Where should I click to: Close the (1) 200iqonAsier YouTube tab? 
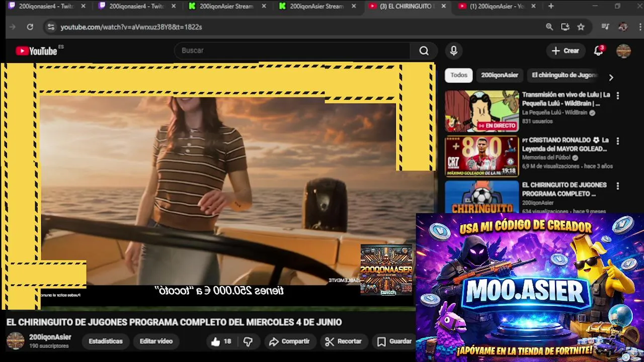point(533,6)
